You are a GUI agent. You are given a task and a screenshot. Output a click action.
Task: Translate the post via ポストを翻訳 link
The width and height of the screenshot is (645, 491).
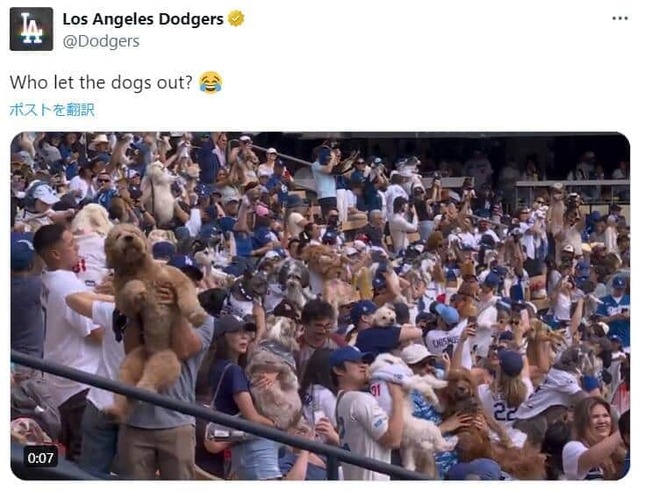(x=52, y=110)
